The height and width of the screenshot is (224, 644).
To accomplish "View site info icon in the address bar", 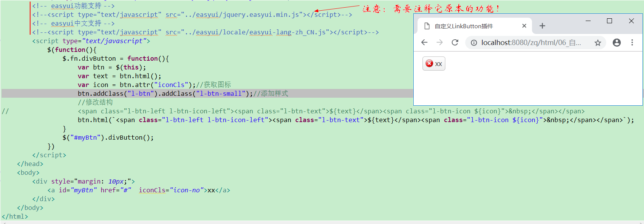I will (x=474, y=43).
